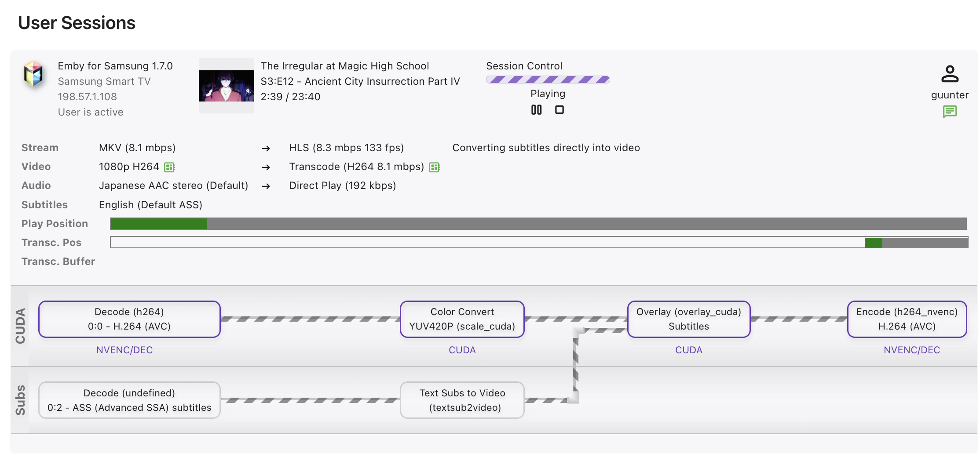Pause the playing session
The width and height of the screenshot is (980, 457).
[536, 110]
